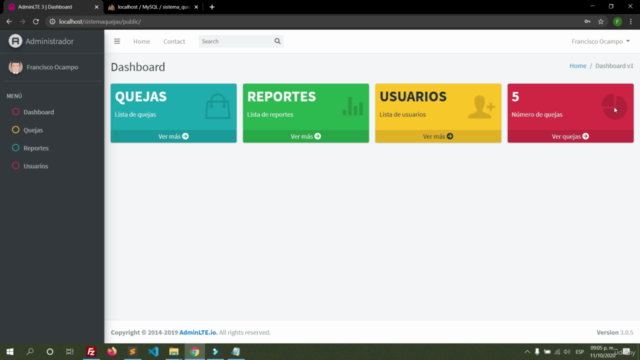Focus the Search input field

[236, 41]
